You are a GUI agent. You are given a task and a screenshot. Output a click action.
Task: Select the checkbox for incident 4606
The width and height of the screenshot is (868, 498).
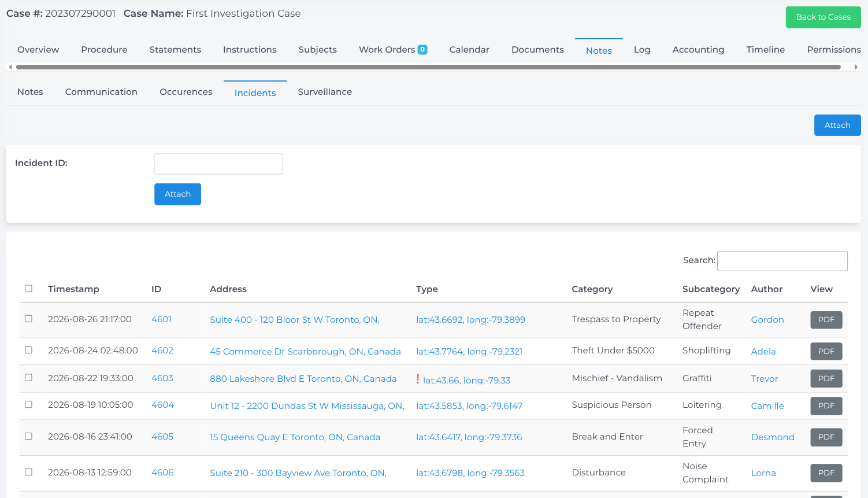28,472
